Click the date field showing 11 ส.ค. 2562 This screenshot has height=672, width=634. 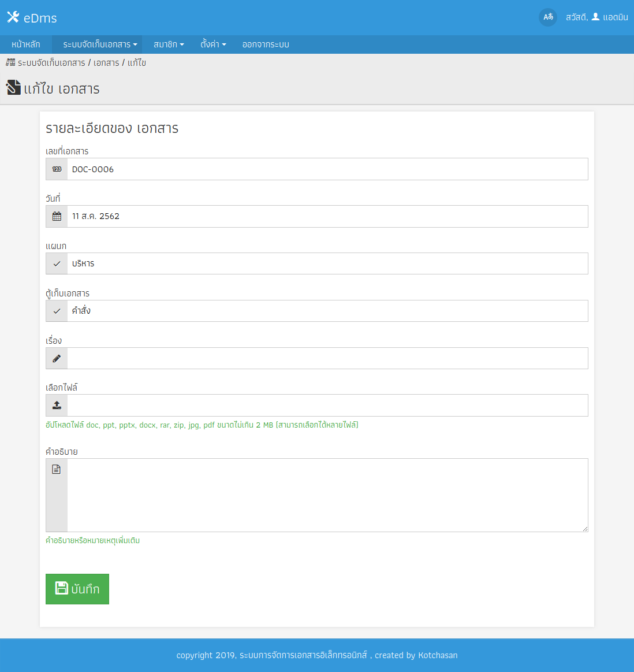[x=327, y=217]
